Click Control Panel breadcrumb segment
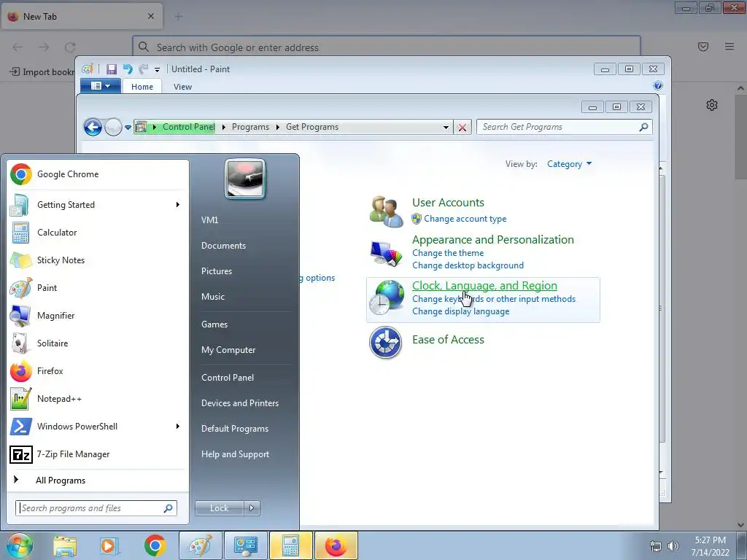 [189, 127]
